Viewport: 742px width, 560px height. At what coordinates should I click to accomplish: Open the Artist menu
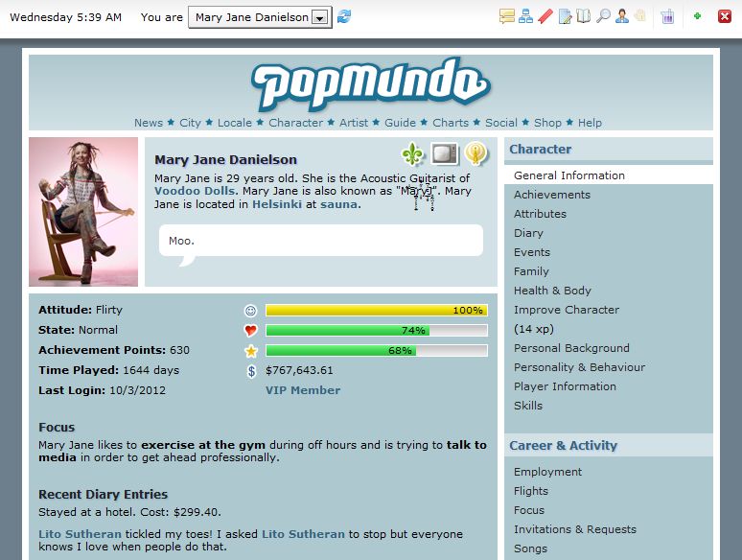(354, 123)
